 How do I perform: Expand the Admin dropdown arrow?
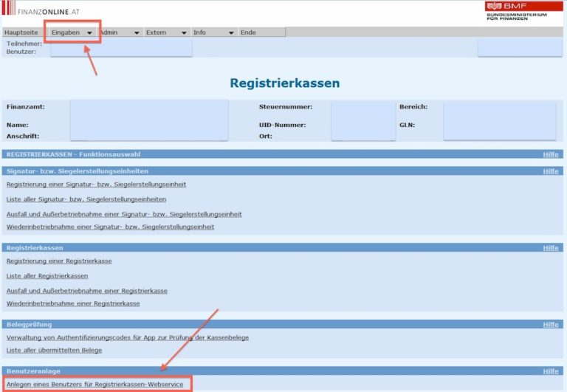point(137,33)
